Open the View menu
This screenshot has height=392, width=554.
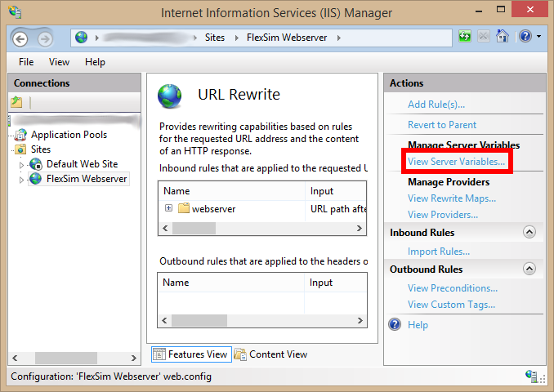pos(59,62)
